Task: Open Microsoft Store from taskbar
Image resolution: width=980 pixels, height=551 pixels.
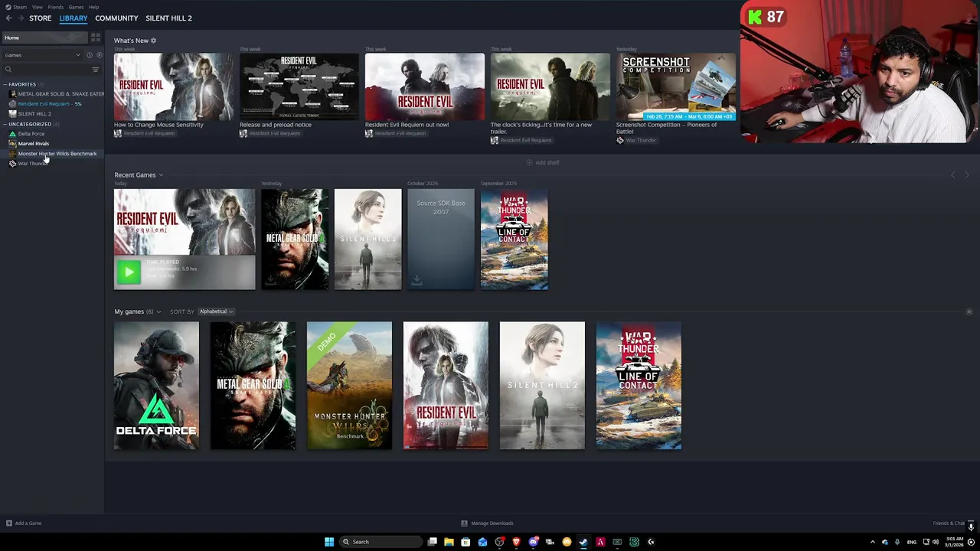Action: coord(465,542)
